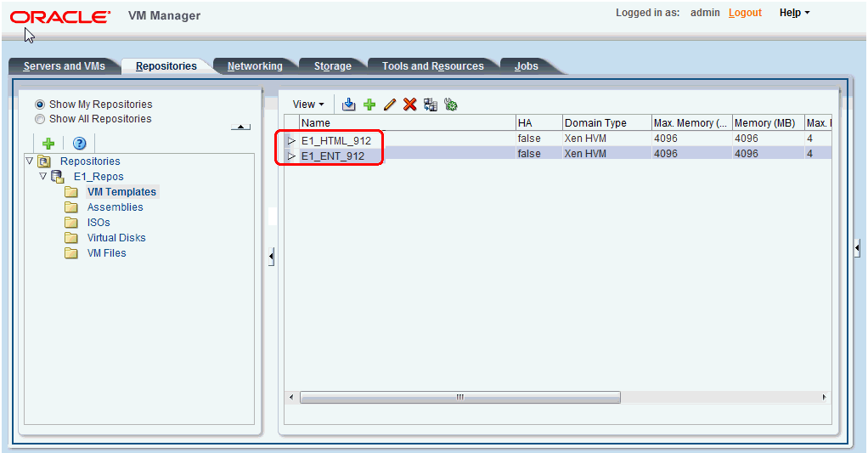Collapse the Repositories tree node

[x=30, y=161]
